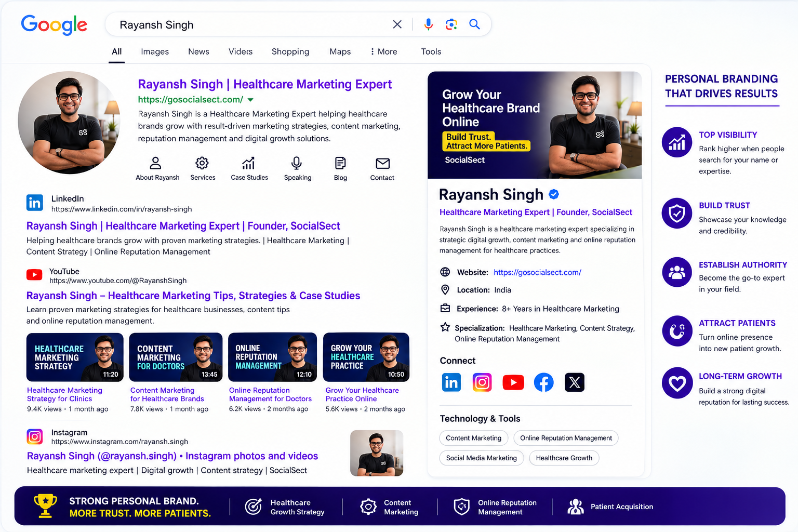Open X (Twitter) icon under Connect
Image resolution: width=798 pixels, height=532 pixels.
click(575, 382)
